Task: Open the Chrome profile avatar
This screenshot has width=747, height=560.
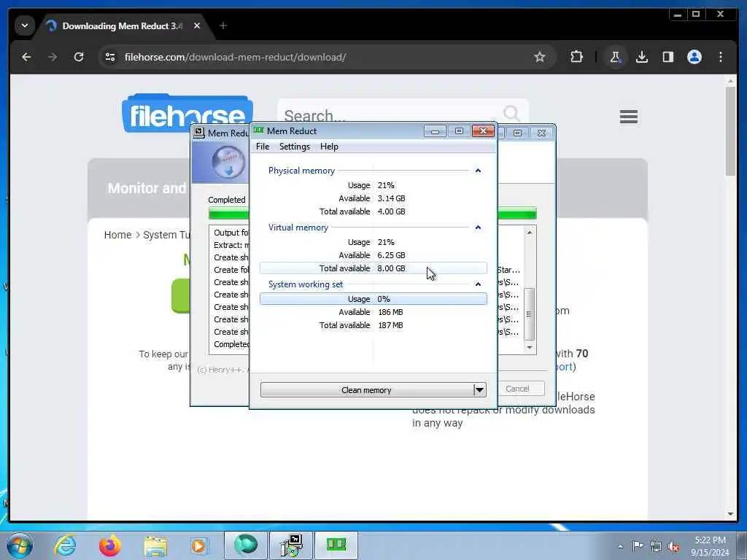Action: coord(694,57)
